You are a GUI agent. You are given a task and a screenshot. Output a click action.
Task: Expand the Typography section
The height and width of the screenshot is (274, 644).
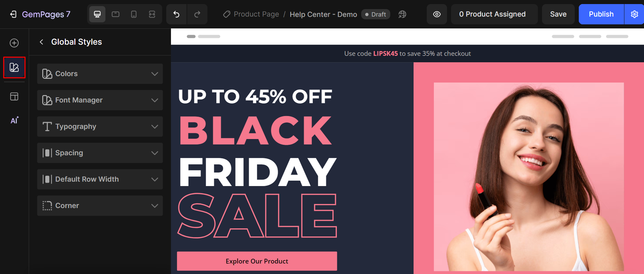100,127
